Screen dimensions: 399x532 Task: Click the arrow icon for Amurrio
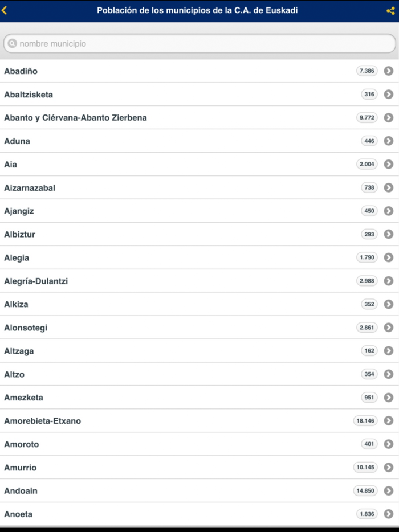389,467
